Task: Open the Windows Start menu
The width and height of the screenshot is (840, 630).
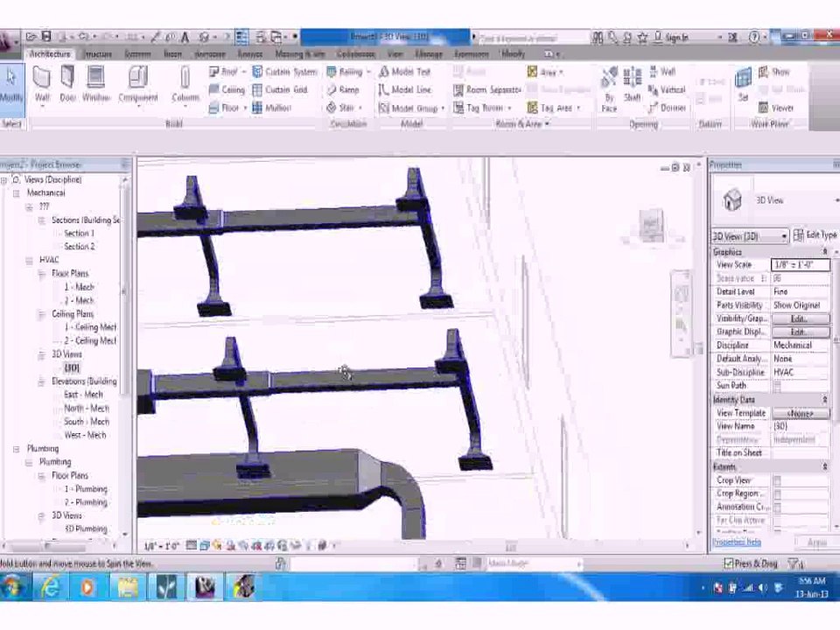Action: 11,586
